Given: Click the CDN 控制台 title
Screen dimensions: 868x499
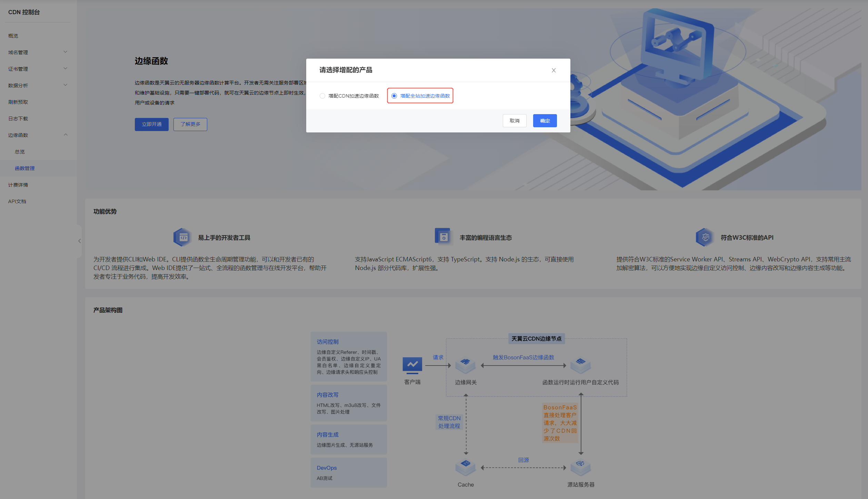Looking at the screenshot, I should pos(24,12).
